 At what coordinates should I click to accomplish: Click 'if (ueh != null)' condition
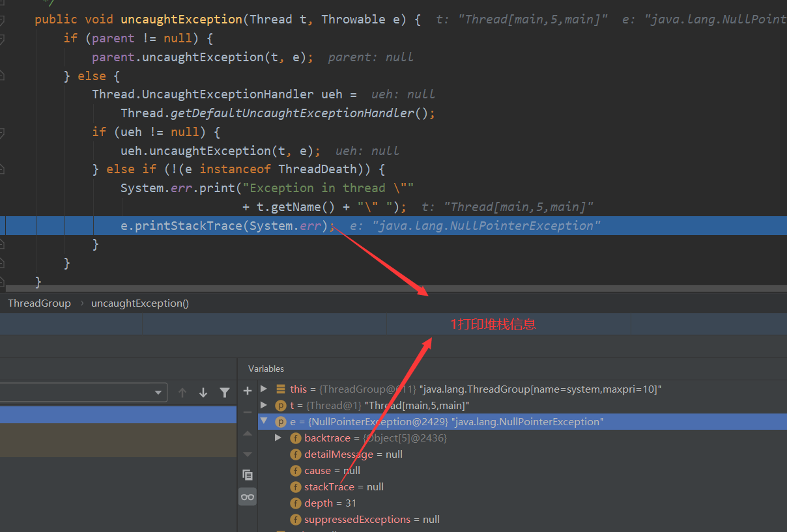pyautogui.click(x=149, y=132)
